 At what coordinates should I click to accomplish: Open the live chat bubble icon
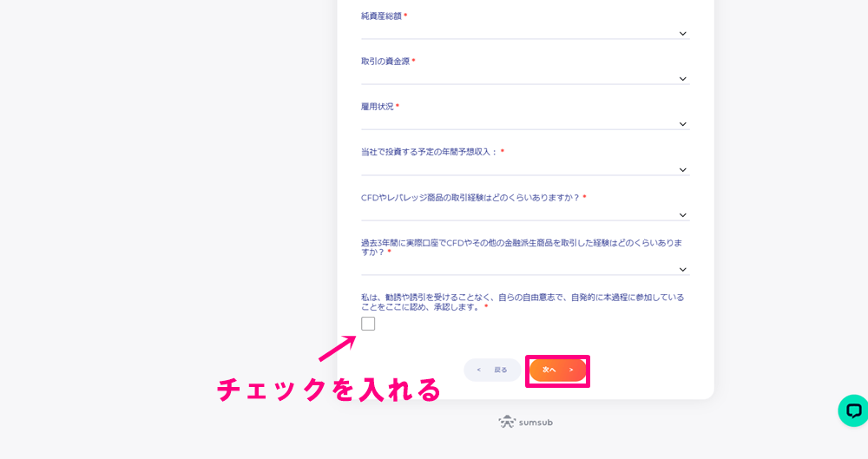pyautogui.click(x=853, y=410)
